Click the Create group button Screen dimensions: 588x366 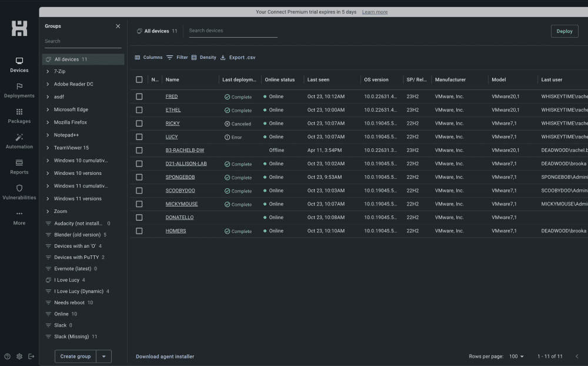(75, 356)
